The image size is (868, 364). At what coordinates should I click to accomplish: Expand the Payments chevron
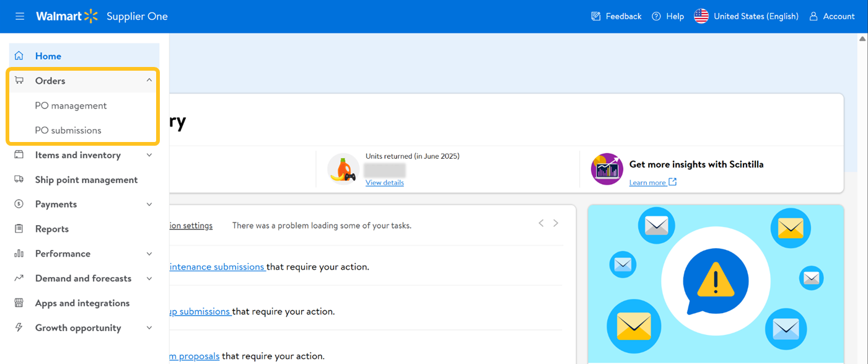pyautogui.click(x=149, y=204)
